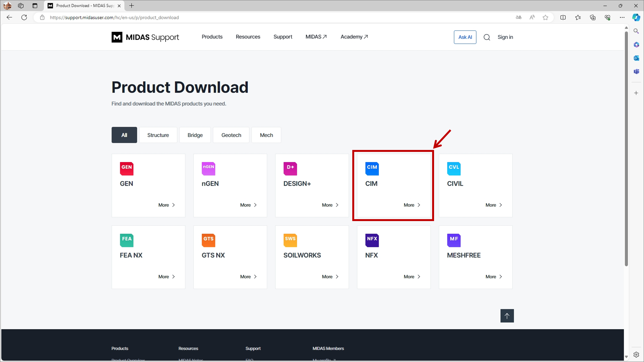Filter products by Geotech
The width and height of the screenshot is (644, 362).
click(231, 135)
